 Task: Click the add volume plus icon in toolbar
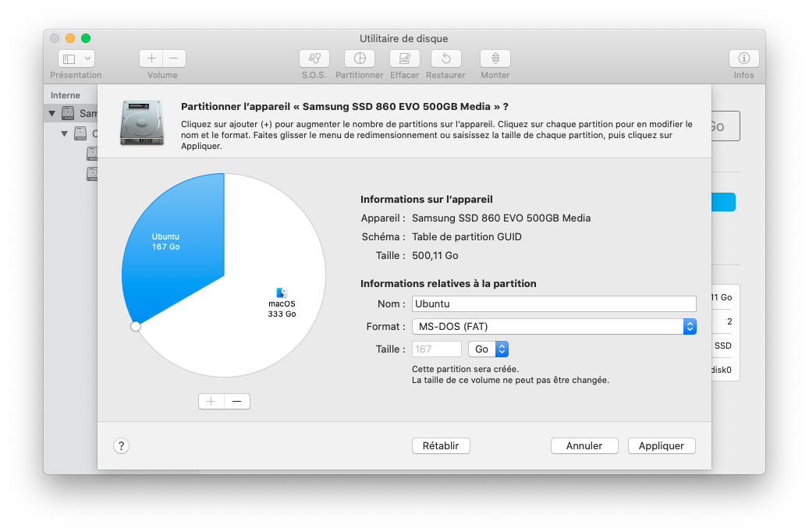151,59
